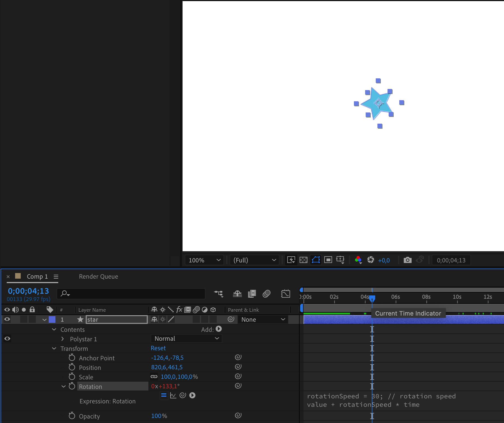Toggle mask and shape path visibility
Screen dimensions: 504x423
(316, 260)
